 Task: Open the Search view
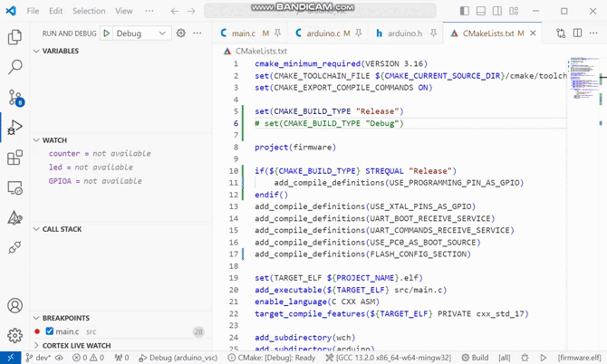click(x=14, y=67)
